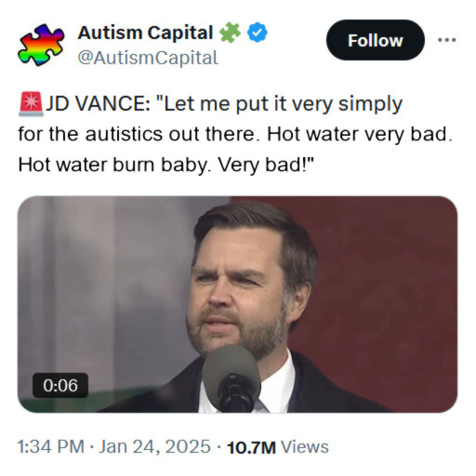
Task: Click the microphone in the video frame
Action: coord(231,378)
